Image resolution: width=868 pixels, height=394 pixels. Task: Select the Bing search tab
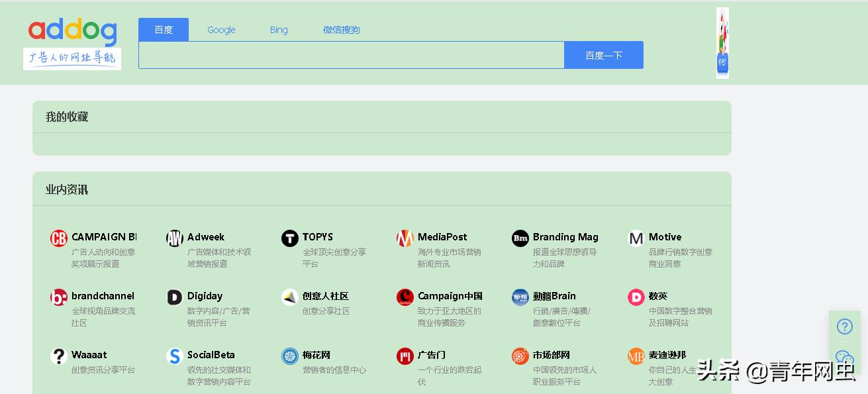click(279, 30)
